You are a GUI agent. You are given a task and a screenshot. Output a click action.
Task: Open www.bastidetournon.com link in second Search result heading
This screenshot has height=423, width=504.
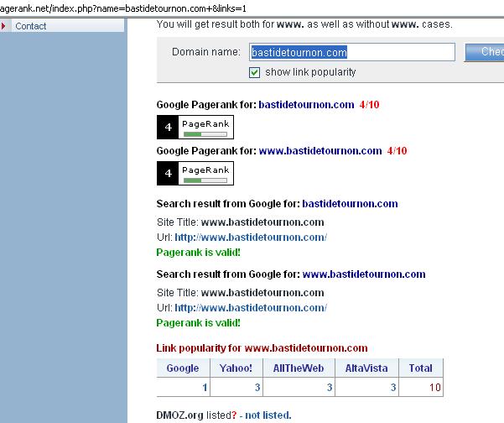coord(364,274)
